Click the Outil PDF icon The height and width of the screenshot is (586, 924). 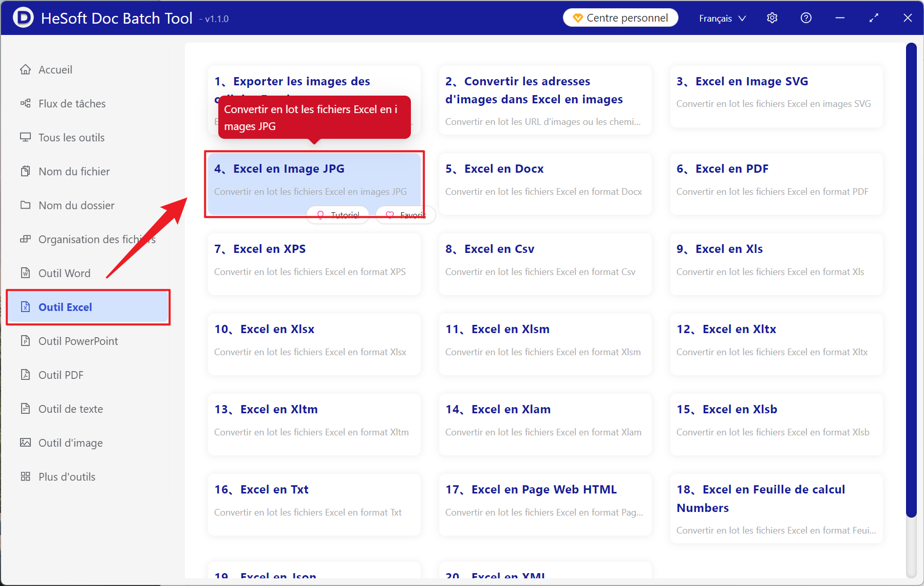coord(25,375)
